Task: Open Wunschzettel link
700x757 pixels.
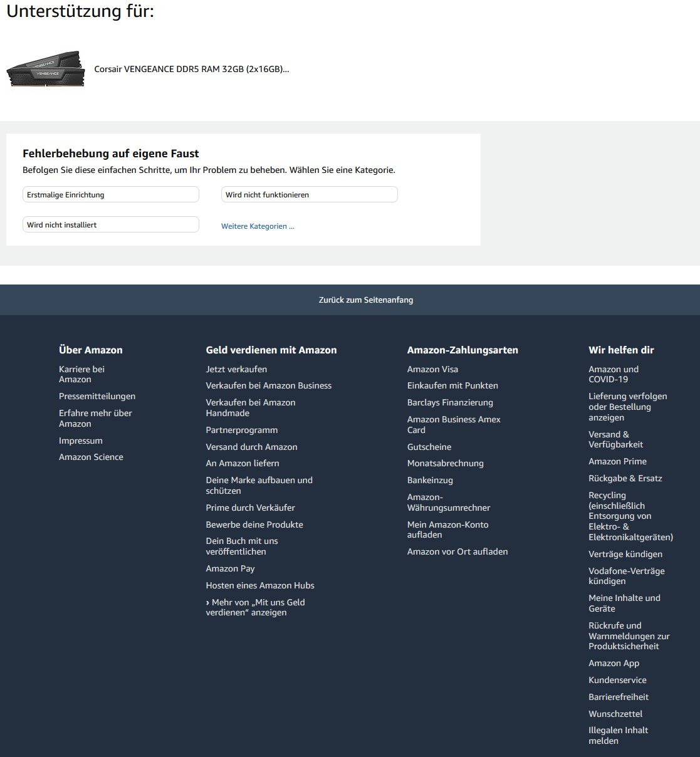Action: pyautogui.click(x=615, y=714)
